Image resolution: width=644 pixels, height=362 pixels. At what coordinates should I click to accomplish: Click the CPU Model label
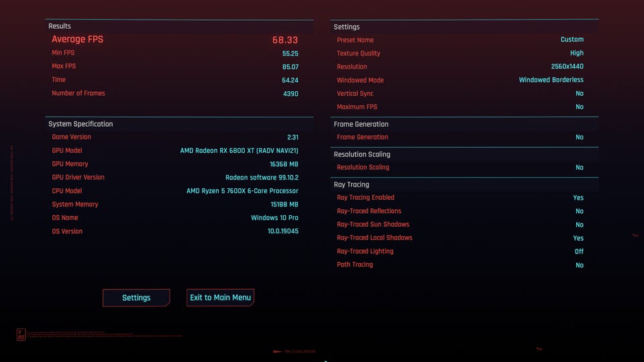pyautogui.click(x=66, y=191)
